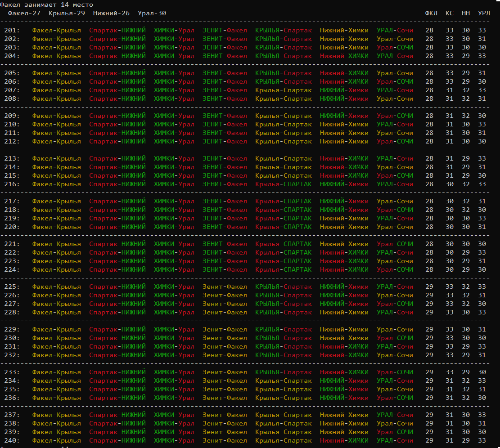Click "Нижний-ХИМКИ" in row 206
Viewport: 500px width, 448px height.
[344, 81]
